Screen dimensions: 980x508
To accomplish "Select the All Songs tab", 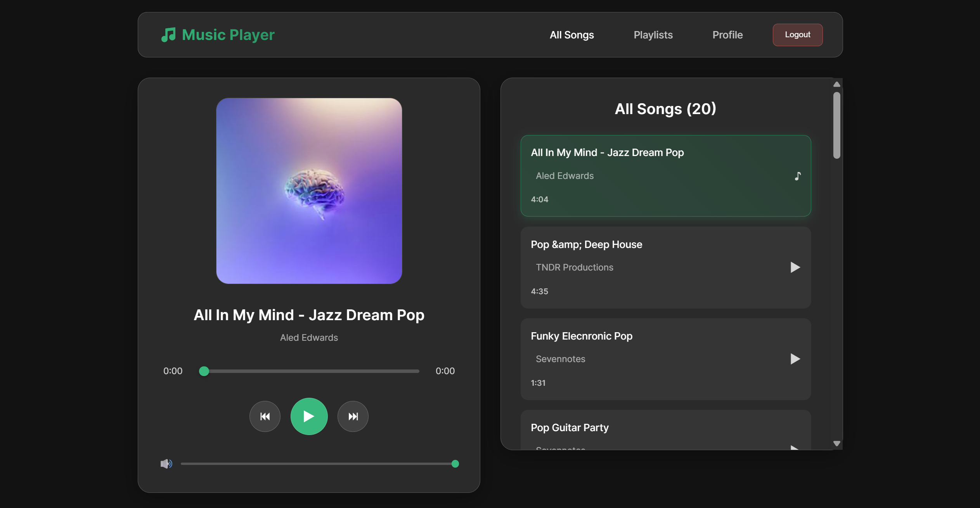I will 571,35.
